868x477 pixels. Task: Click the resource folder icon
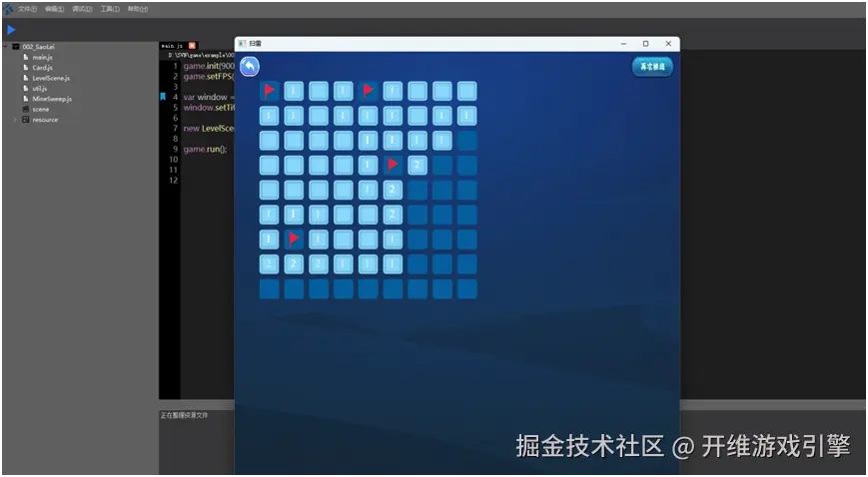pos(25,120)
